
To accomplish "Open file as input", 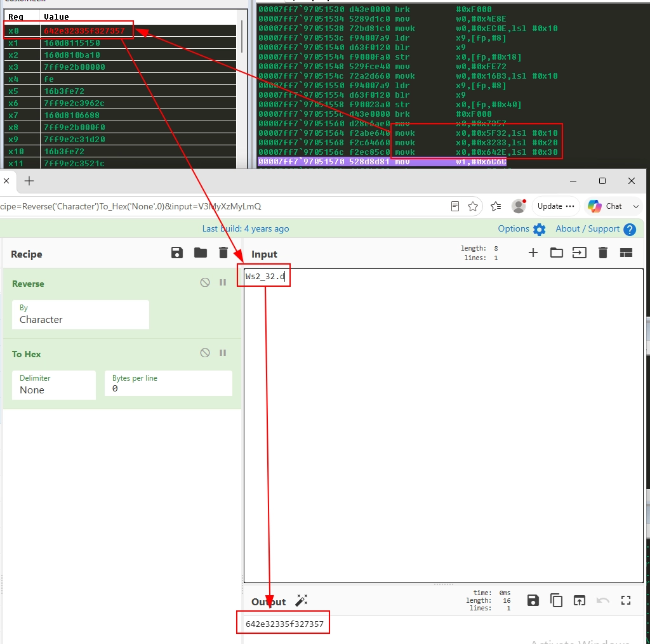I will [579, 253].
